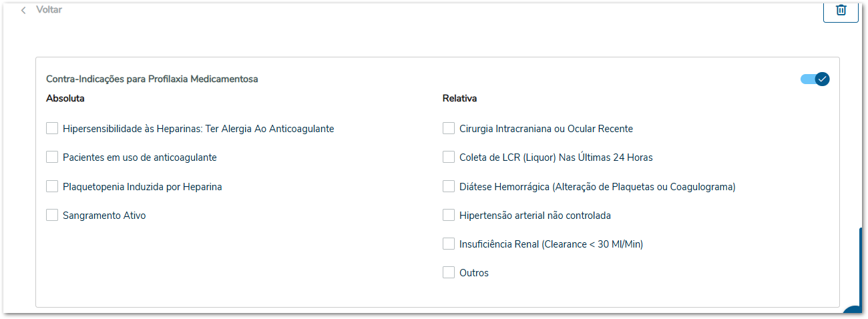Click the Absoluta column heading
The width and height of the screenshot is (868, 319).
point(65,99)
